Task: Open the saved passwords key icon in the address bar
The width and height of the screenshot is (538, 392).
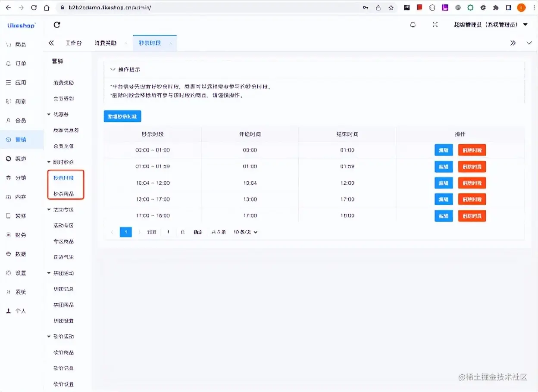Action: click(366, 7)
